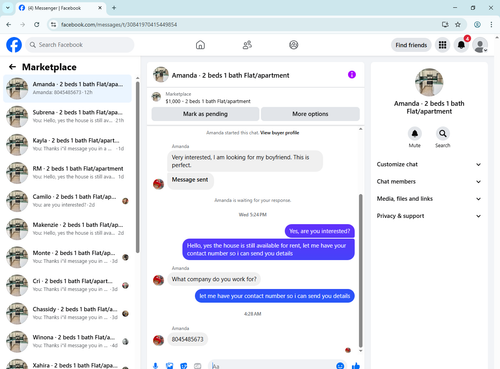Open the Subrena conversation
500x369 pixels.
click(x=67, y=116)
